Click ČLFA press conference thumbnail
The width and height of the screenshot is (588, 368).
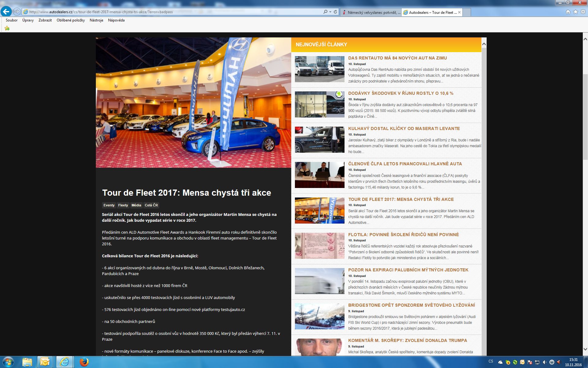click(x=319, y=175)
